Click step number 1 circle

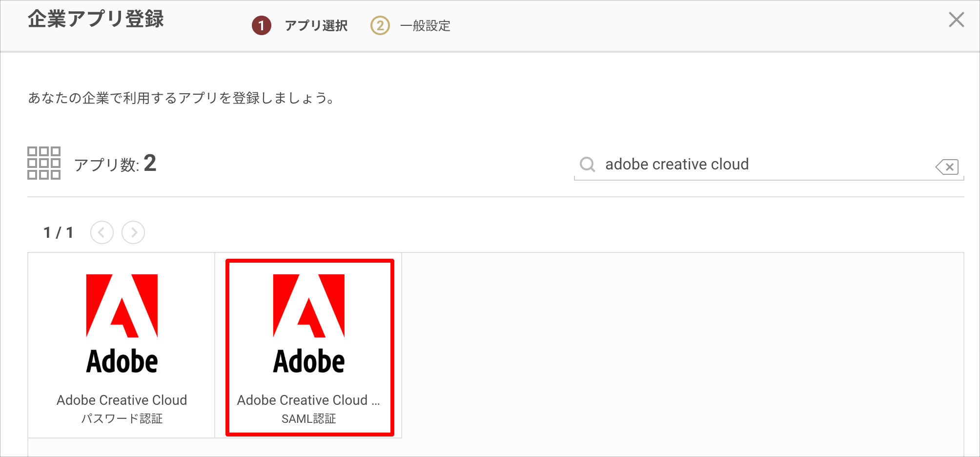click(262, 25)
